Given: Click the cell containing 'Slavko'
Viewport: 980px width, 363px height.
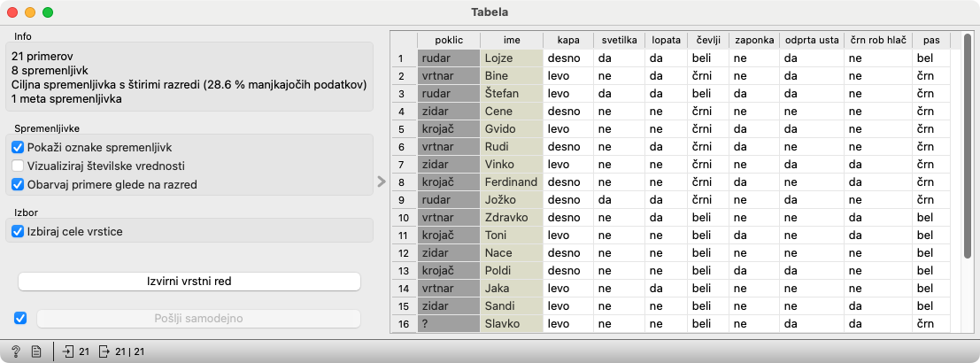Looking at the screenshot, I should click(512, 324).
